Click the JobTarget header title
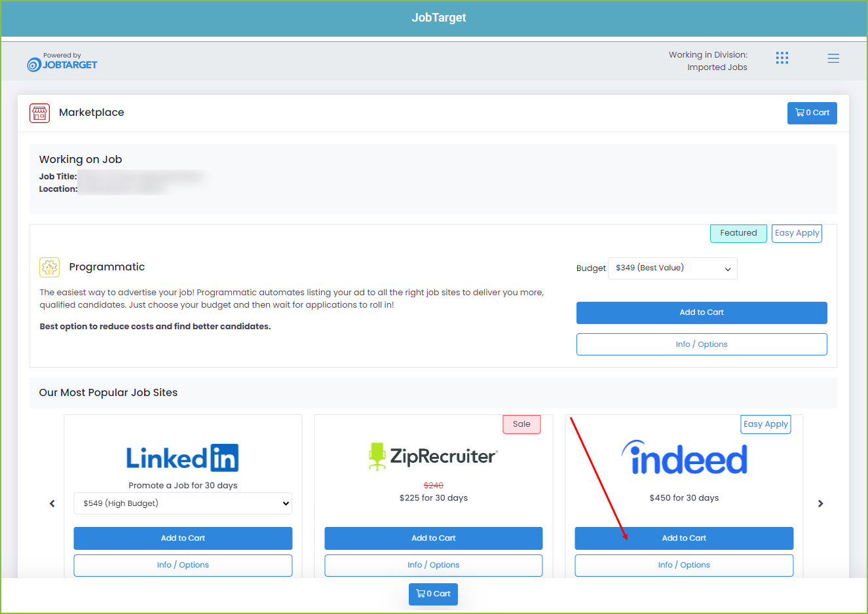The image size is (868, 614). [439, 18]
